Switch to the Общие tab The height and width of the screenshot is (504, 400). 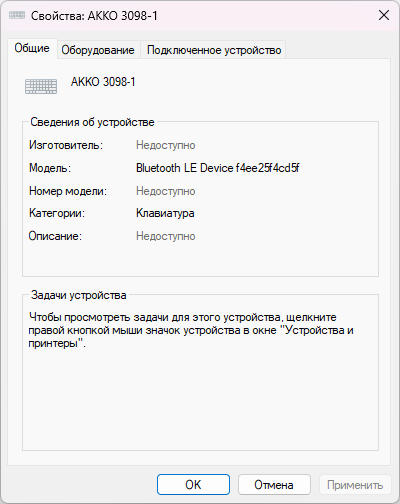coord(32,49)
